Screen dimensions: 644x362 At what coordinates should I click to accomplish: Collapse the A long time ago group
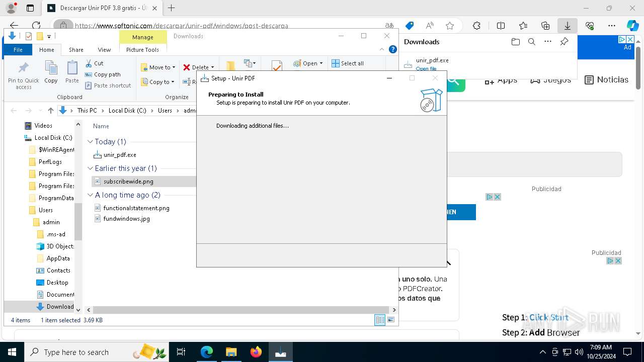(x=91, y=195)
